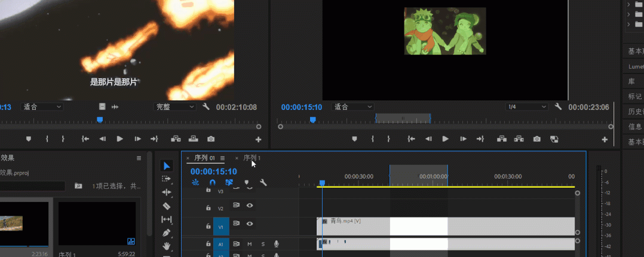Target A1 audio track header

[220, 244]
